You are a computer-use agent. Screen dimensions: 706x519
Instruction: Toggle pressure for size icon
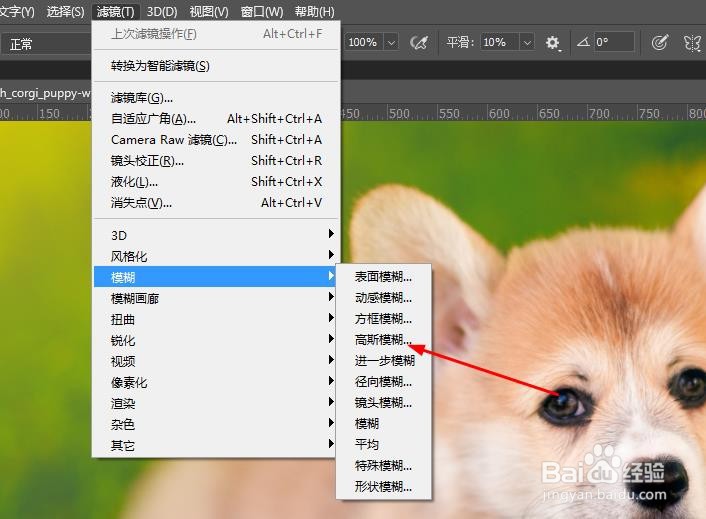pyautogui.click(x=659, y=43)
